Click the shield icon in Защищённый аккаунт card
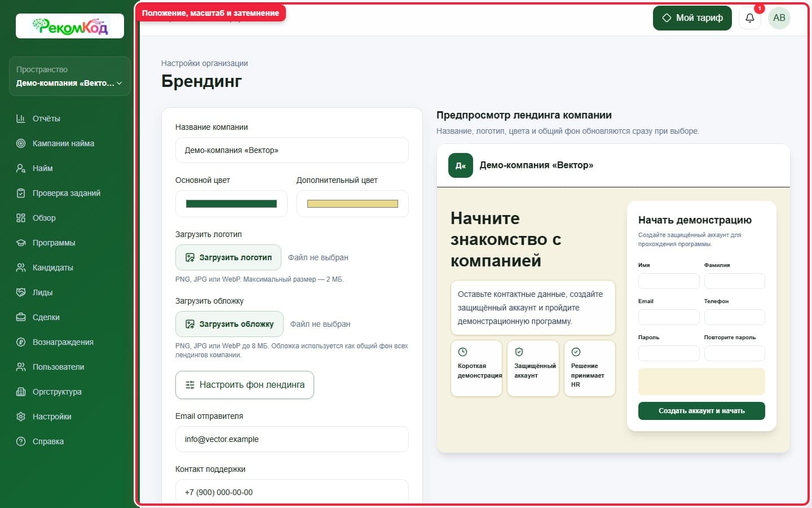The image size is (812, 508). pyautogui.click(x=519, y=352)
